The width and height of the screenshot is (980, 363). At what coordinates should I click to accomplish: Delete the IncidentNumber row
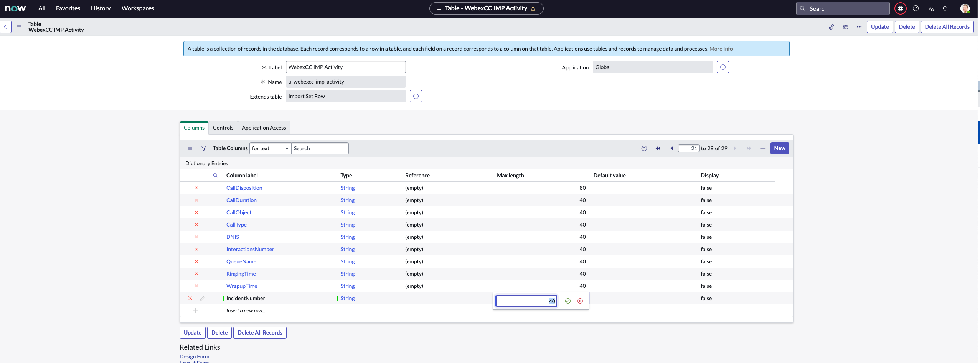(190, 298)
